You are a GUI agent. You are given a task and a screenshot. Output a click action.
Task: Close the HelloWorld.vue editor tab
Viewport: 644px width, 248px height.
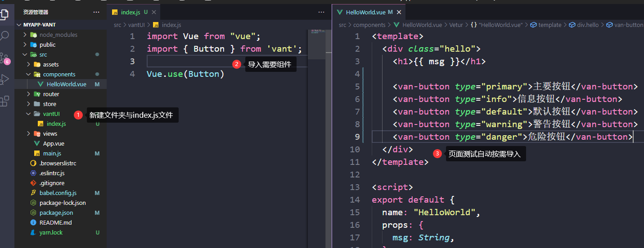coord(399,12)
